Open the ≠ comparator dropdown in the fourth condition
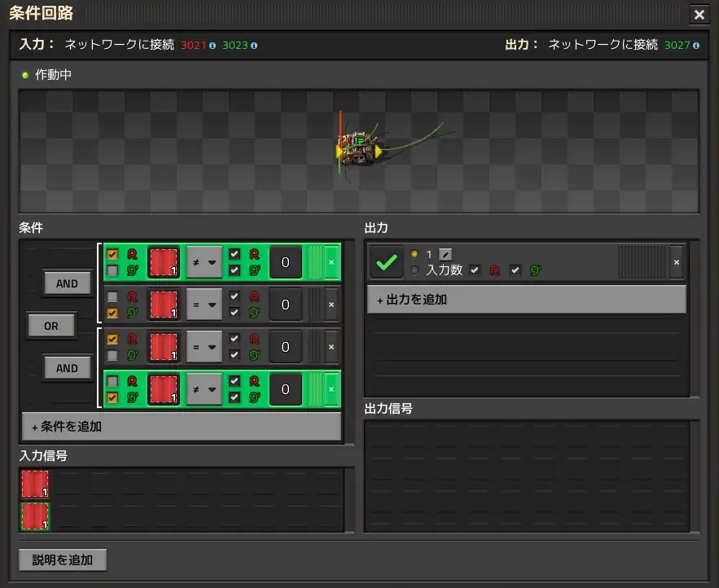This screenshot has height=588, width=719. coord(204,389)
